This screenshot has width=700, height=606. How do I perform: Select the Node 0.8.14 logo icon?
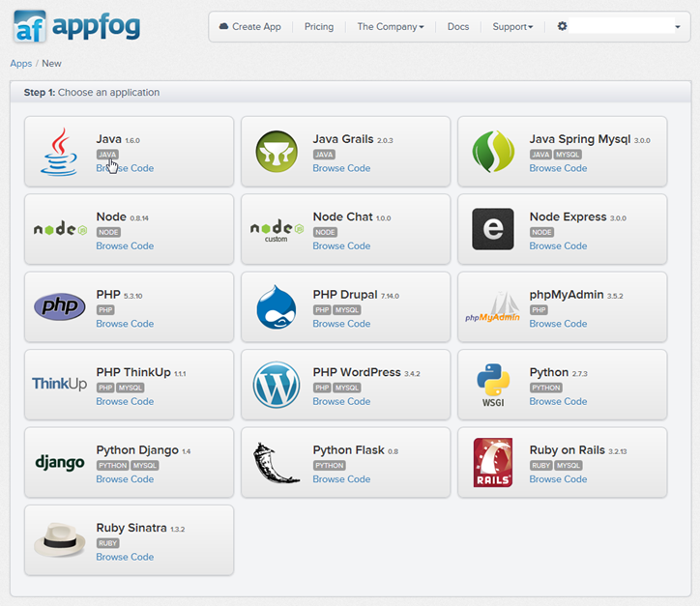pyautogui.click(x=60, y=229)
